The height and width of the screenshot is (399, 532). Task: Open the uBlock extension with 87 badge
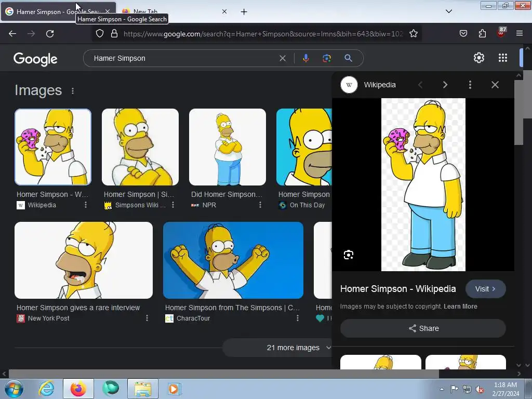point(501,33)
